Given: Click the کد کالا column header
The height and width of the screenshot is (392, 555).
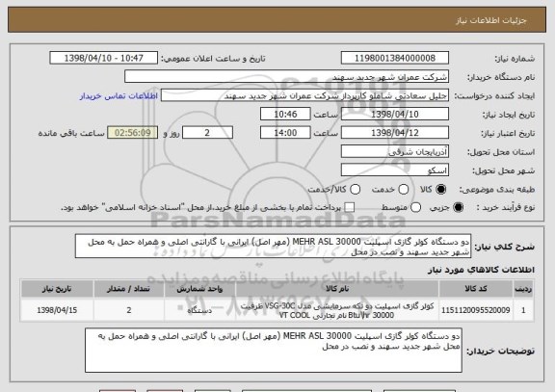Looking at the screenshot, I should click(476, 289).
